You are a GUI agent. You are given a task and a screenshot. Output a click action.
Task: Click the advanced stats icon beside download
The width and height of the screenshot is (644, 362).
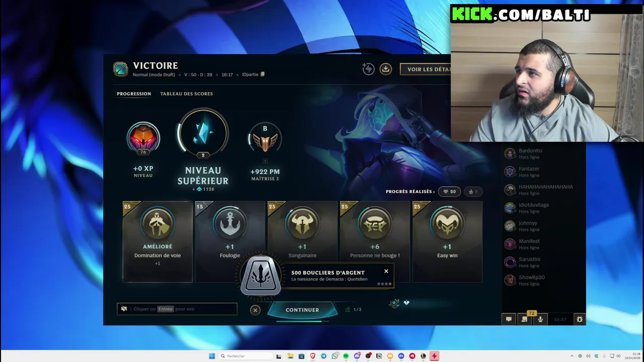[x=368, y=69]
